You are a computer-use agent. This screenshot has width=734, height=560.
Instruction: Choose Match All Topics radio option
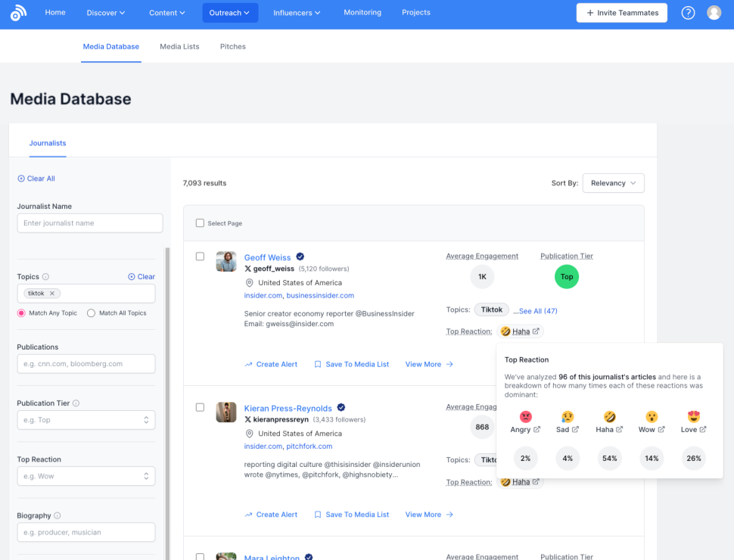92,313
